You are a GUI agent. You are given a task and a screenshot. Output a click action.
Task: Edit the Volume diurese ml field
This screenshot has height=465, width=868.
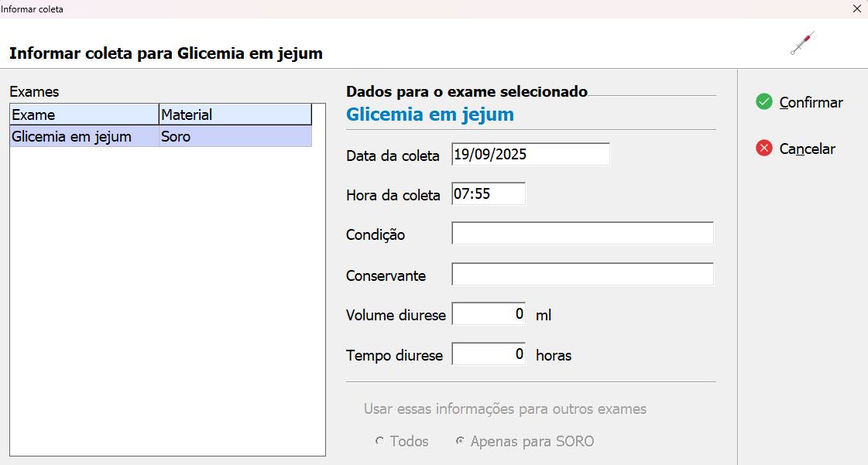pyautogui.click(x=489, y=314)
